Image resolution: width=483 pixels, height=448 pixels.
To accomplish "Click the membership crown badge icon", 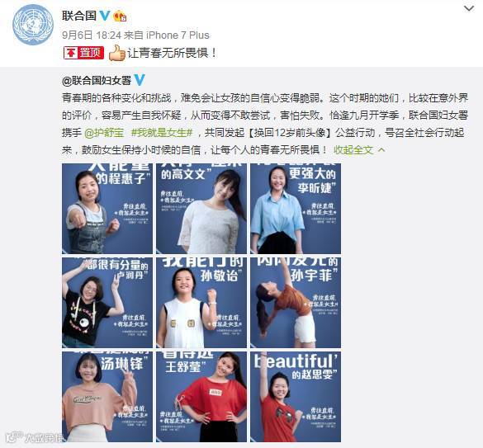I will [x=120, y=16].
